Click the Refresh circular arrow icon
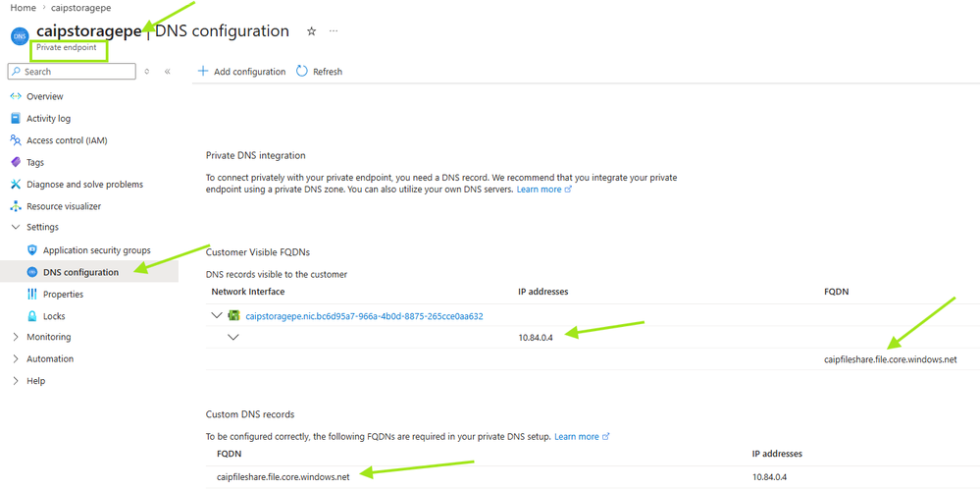The height and width of the screenshot is (489, 980). pos(302,72)
